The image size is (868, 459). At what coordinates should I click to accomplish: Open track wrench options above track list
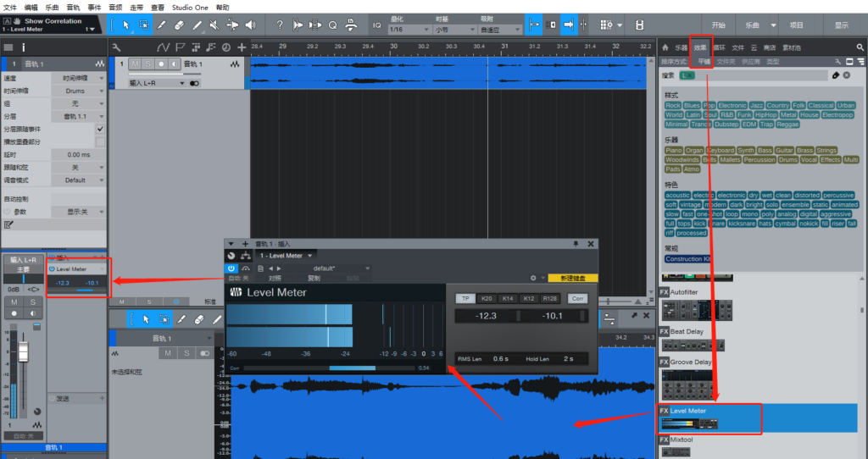coord(116,47)
